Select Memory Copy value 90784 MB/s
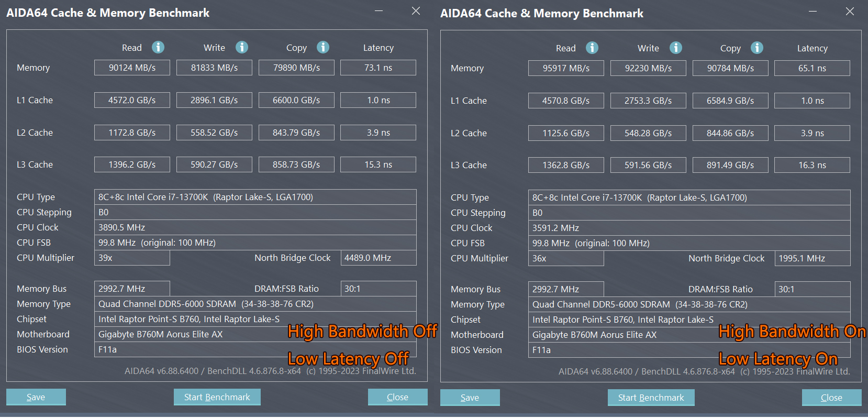This screenshot has width=868, height=418. point(730,68)
